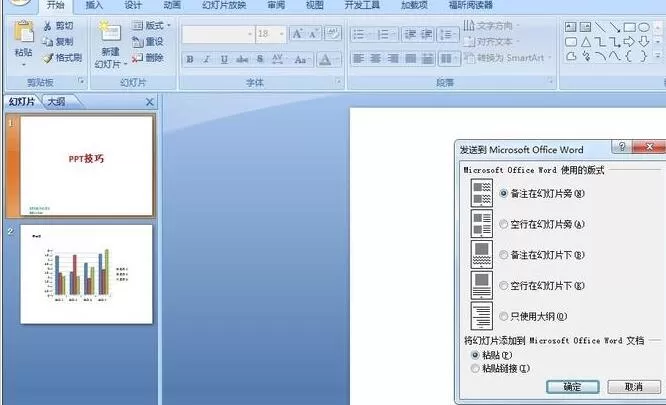
Task: Select 空行在幻灯片旁 radio option
Action: [503, 224]
